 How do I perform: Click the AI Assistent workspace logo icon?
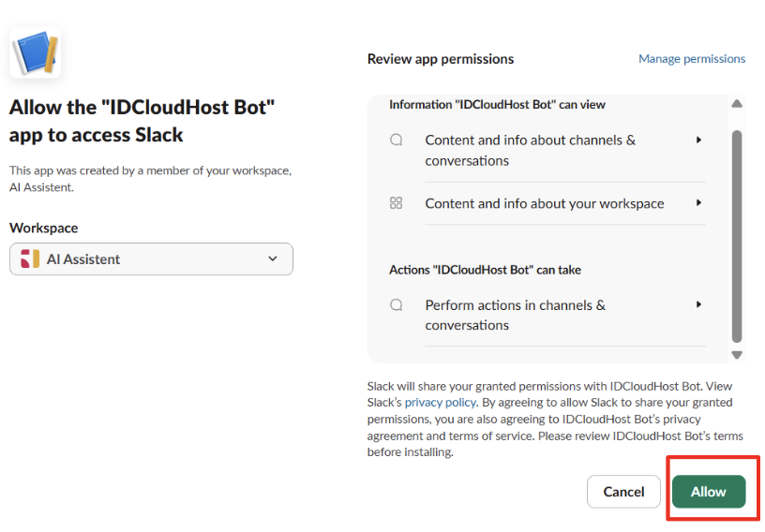click(30, 259)
